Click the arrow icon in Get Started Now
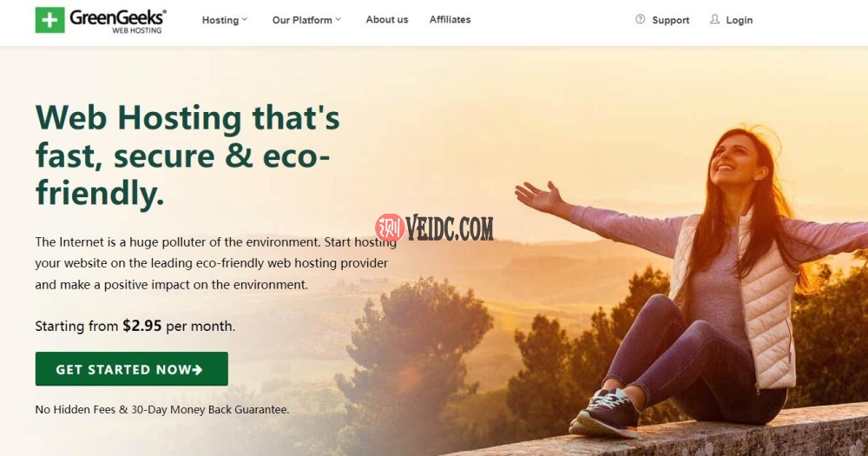Viewport: 868px width, 456px height. (198, 369)
